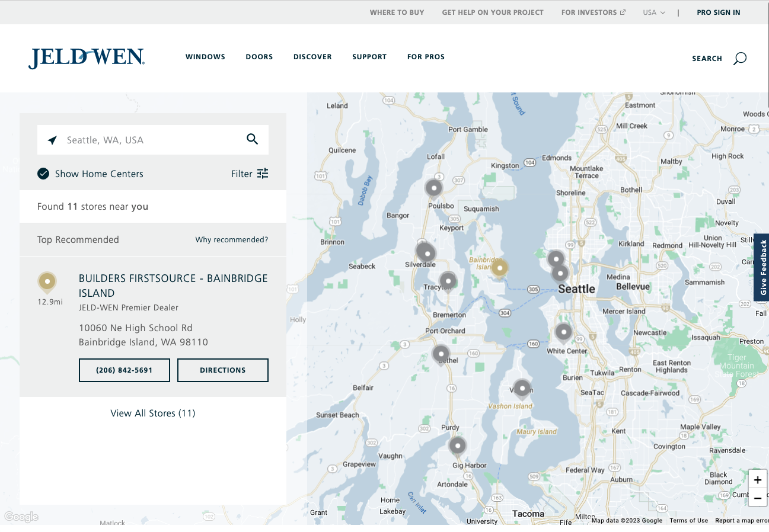Open the Support menu
This screenshot has width=769, height=532.
point(369,57)
